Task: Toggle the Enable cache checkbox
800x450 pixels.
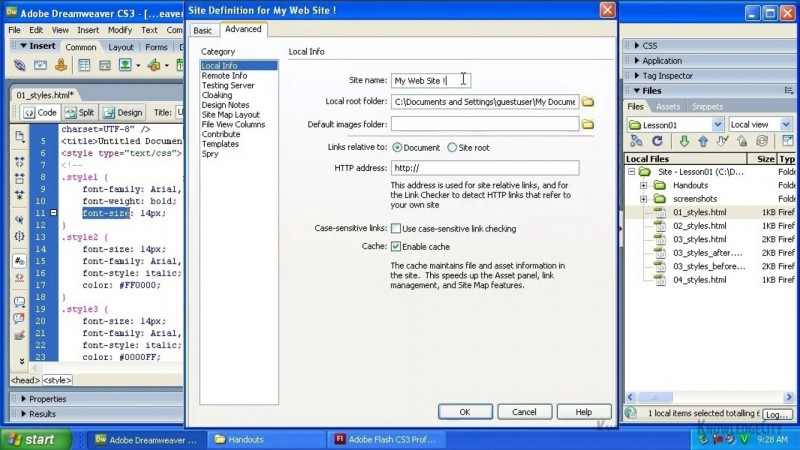Action: [x=396, y=246]
